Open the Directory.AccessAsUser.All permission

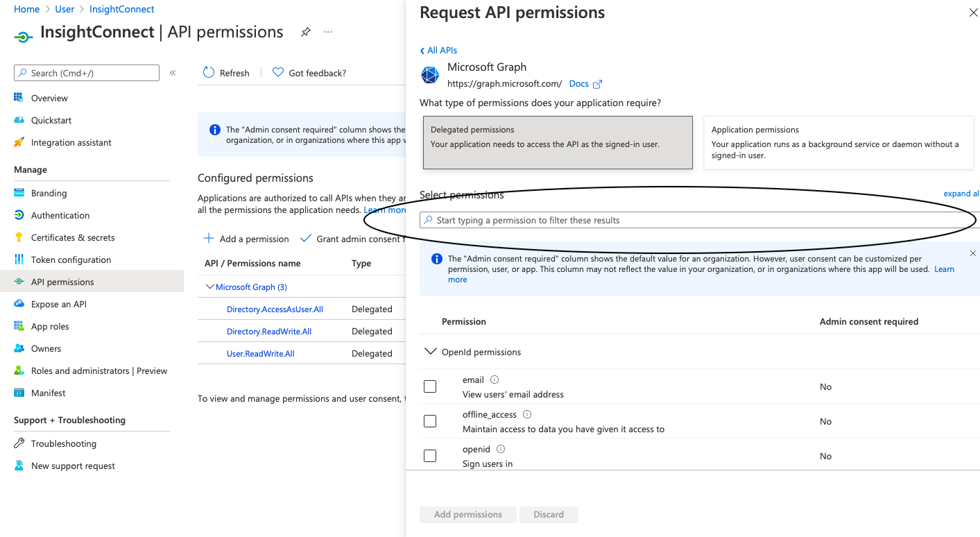pyautogui.click(x=275, y=309)
